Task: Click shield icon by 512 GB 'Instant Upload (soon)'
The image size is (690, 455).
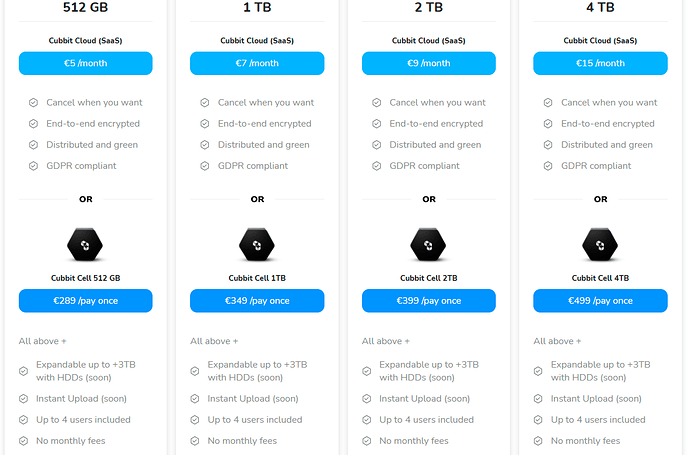Action: [x=23, y=399]
